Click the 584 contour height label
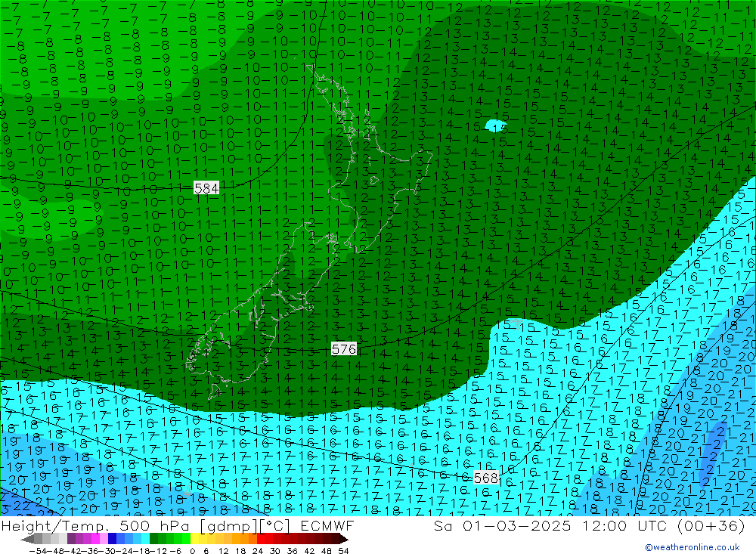The image size is (756, 554). pos(206,188)
